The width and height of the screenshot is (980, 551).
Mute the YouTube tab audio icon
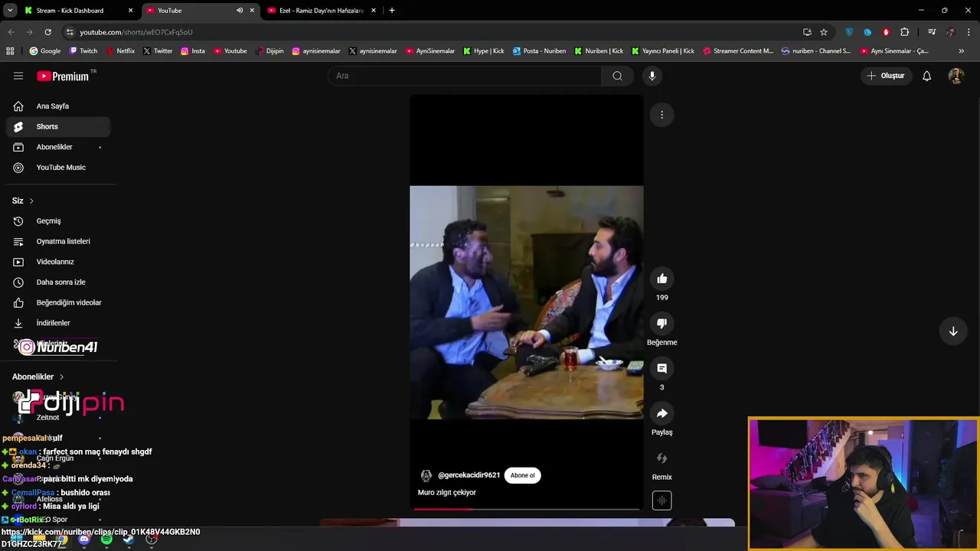pos(240,11)
